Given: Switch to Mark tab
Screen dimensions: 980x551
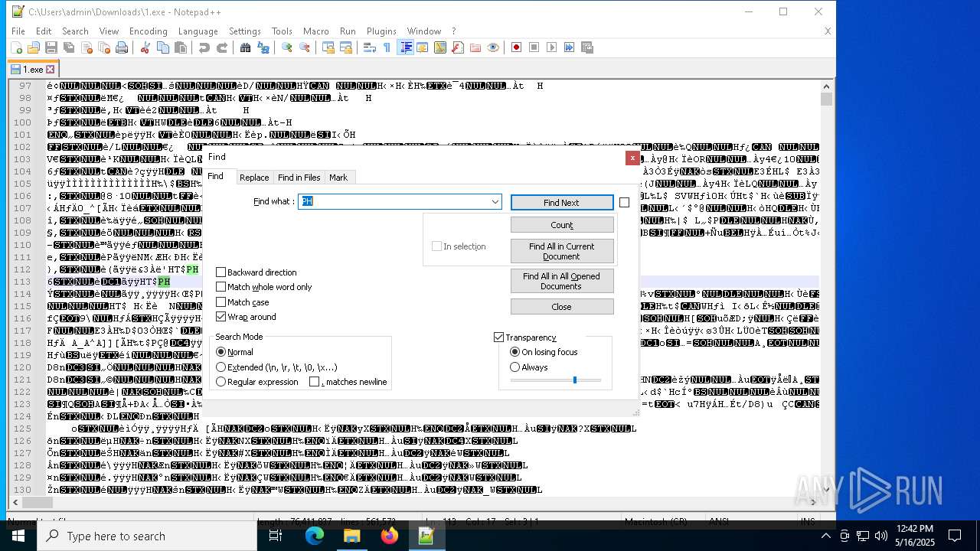Looking at the screenshot, I should 338,178.
